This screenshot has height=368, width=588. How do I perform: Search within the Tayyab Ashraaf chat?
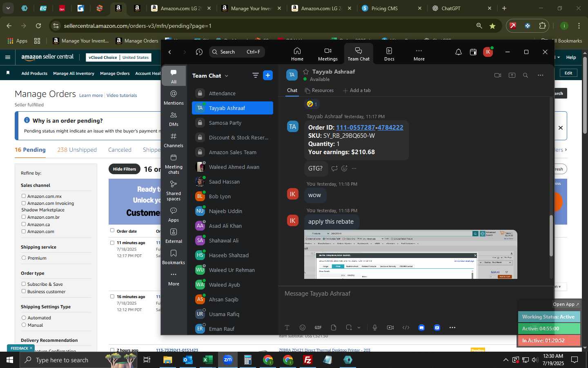coord(526,75)
